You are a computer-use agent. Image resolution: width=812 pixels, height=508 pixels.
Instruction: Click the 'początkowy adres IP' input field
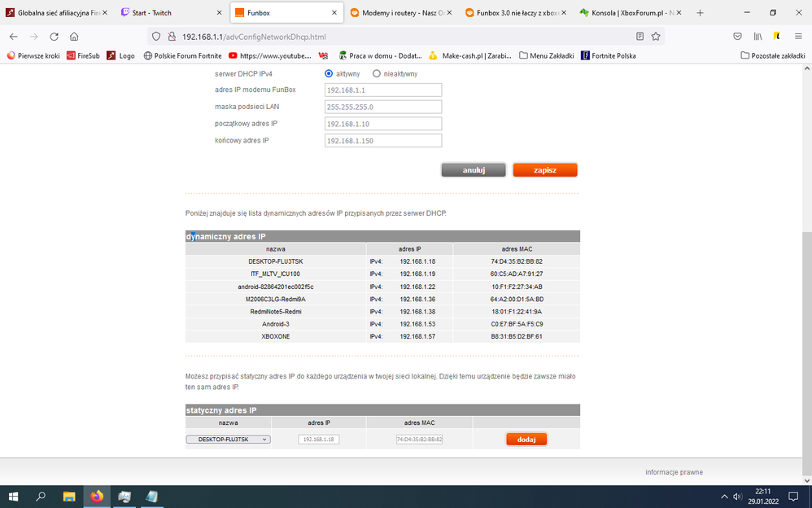[x=382, y=124]
